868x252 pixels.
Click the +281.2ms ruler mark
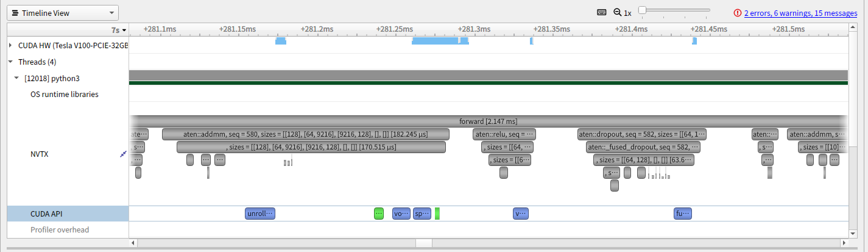pos(317,29)
